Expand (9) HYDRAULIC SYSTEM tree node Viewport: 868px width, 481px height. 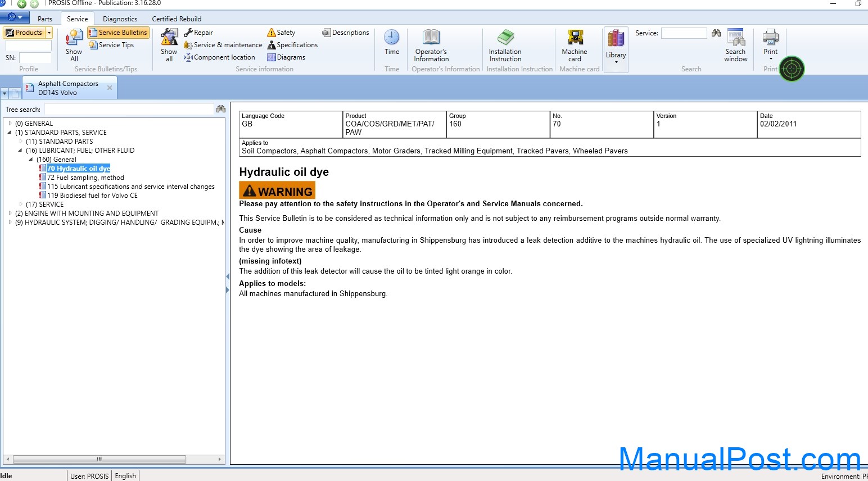point(10,223)
